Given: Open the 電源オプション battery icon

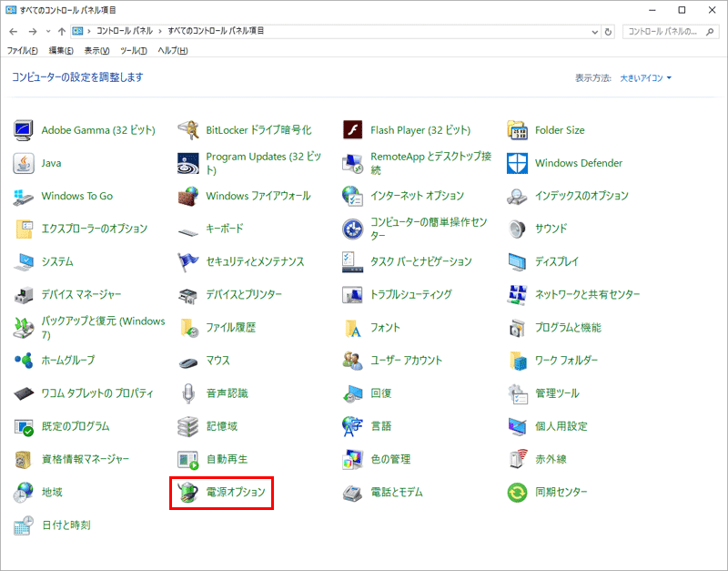Looking at the screenshot, I should [x=188, y=493].
